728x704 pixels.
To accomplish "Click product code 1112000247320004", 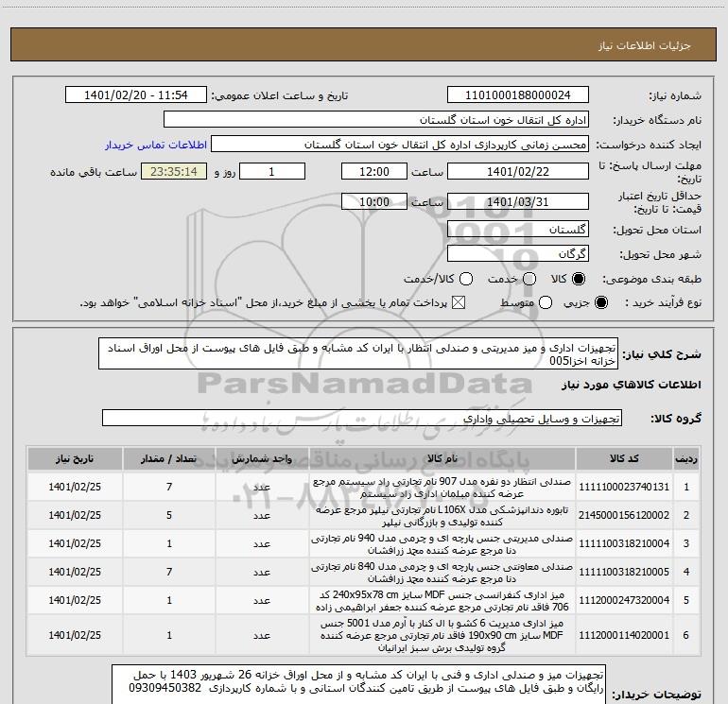I will point(624,600).
